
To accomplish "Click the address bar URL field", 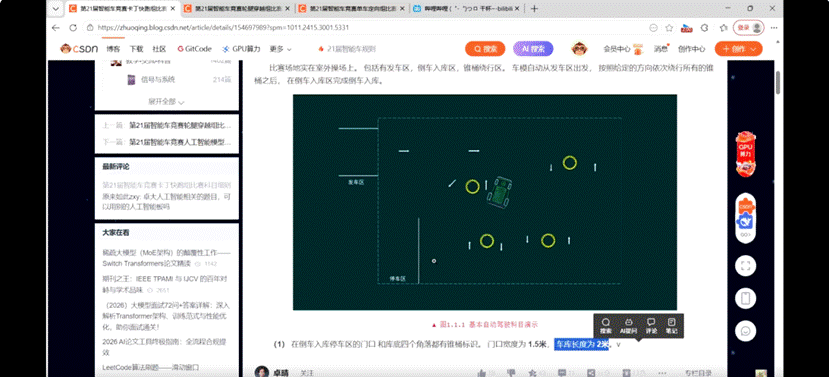I will (370, 27).
